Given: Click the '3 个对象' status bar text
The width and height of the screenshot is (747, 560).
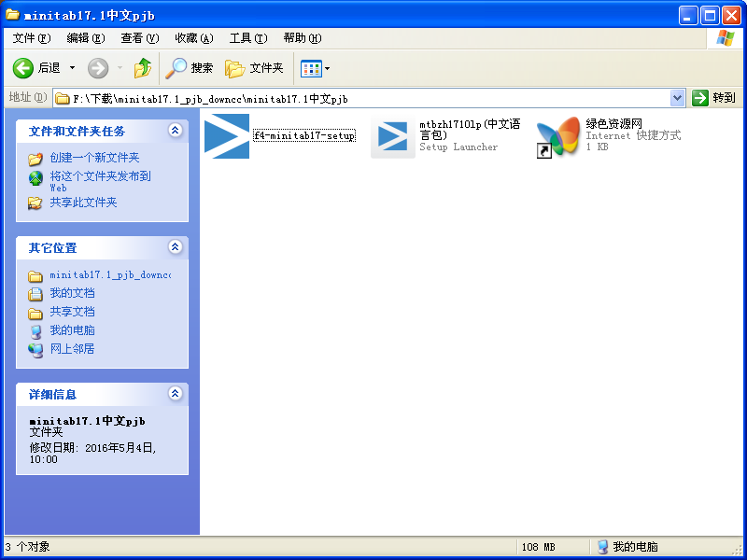Looking at the screenshot, I should [28, 547].
